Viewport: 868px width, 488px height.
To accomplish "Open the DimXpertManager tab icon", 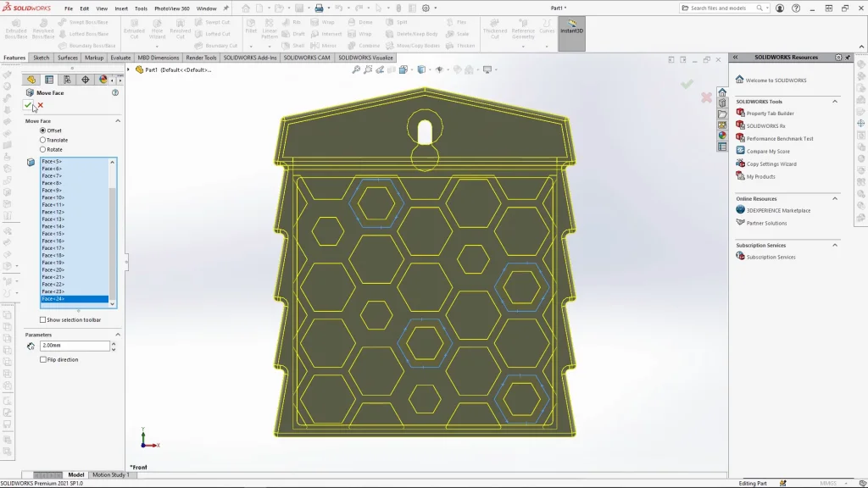I will 86,80.
